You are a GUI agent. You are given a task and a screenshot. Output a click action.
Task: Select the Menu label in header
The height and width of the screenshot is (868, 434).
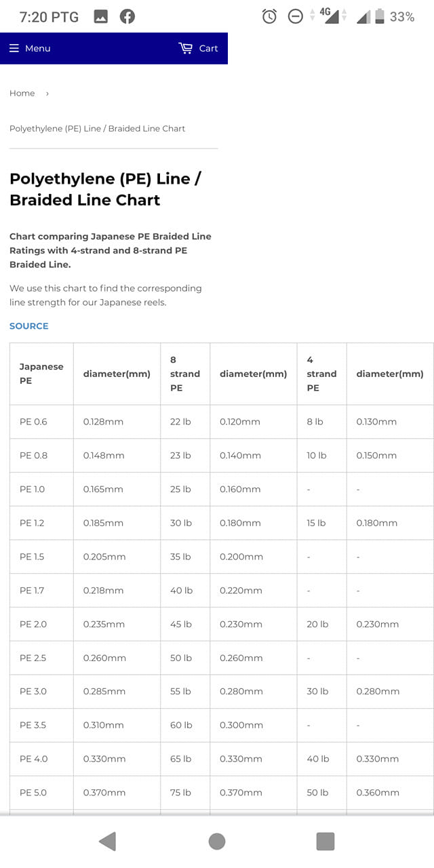point(37,48)
